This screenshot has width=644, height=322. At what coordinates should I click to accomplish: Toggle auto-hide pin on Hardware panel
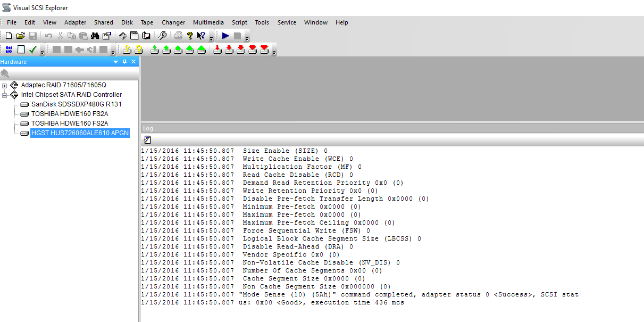[x=125, y=62]
